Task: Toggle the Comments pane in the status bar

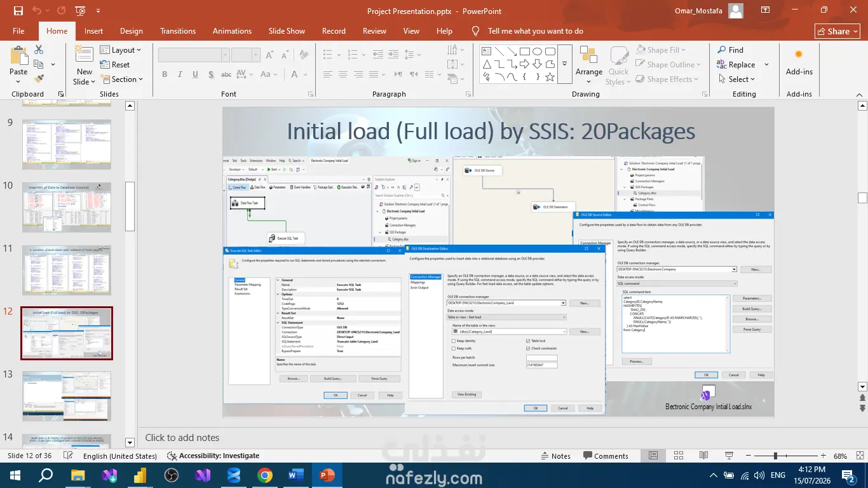Action: (605, 456)
